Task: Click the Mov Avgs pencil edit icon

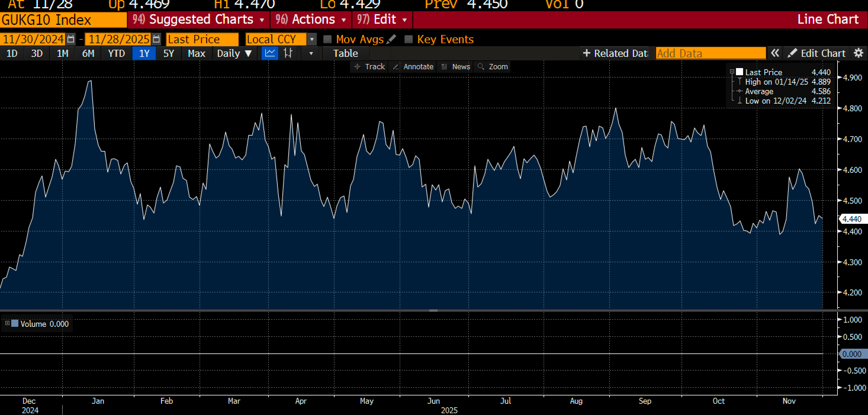Action: click(x=391, y=39)
